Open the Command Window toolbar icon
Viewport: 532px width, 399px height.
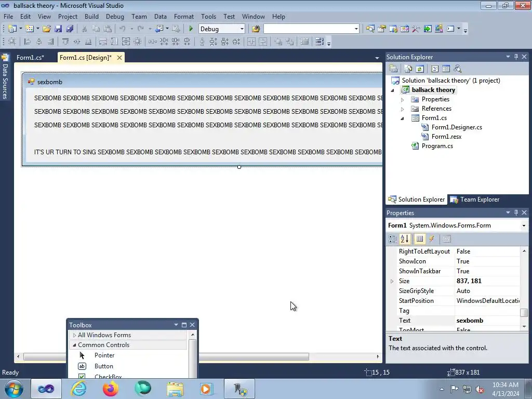tap(450, 29)
